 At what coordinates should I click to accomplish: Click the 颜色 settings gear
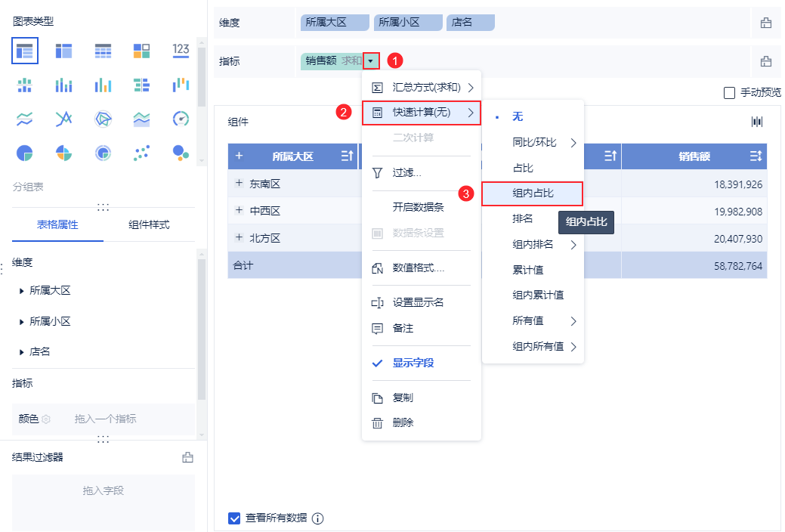tap(46, 419)
